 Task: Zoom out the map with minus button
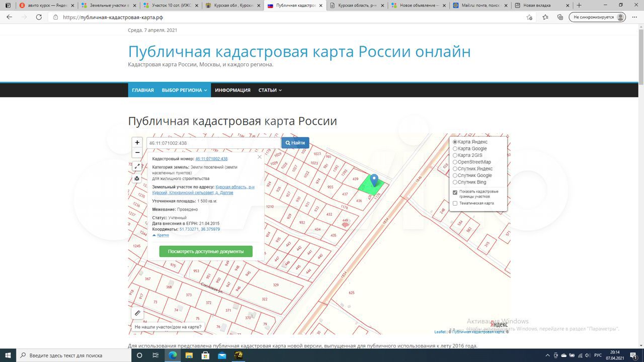point(137,152)
